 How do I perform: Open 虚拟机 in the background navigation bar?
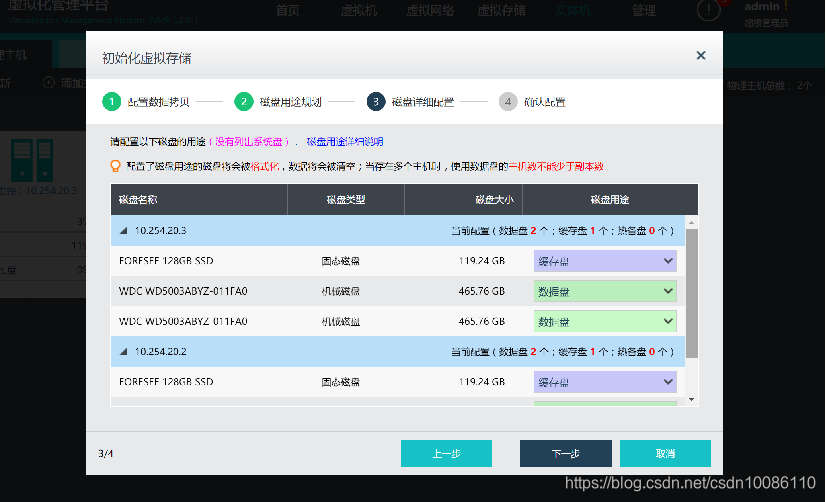point(359,10)
